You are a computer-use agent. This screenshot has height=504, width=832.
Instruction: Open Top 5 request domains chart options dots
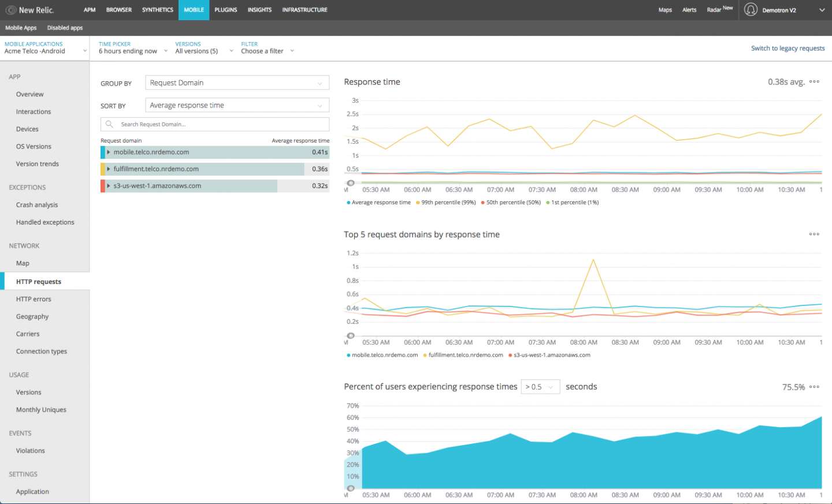814,234
